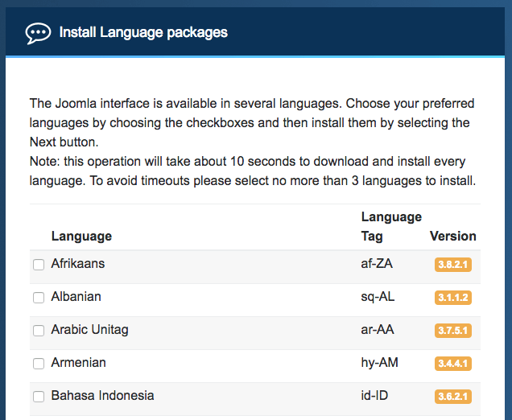Click the Armenian language name

[79, 363]
